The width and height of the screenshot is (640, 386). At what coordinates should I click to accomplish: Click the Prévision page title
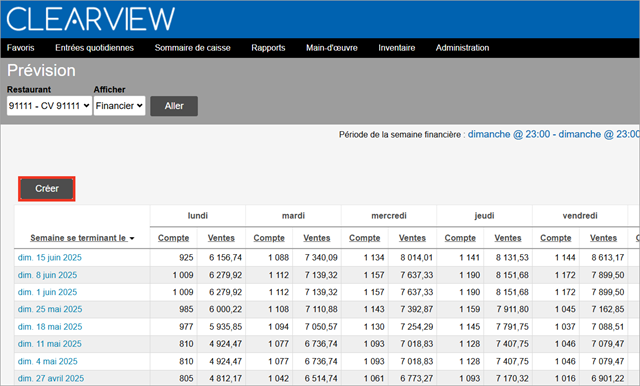[x=41, y=71]
